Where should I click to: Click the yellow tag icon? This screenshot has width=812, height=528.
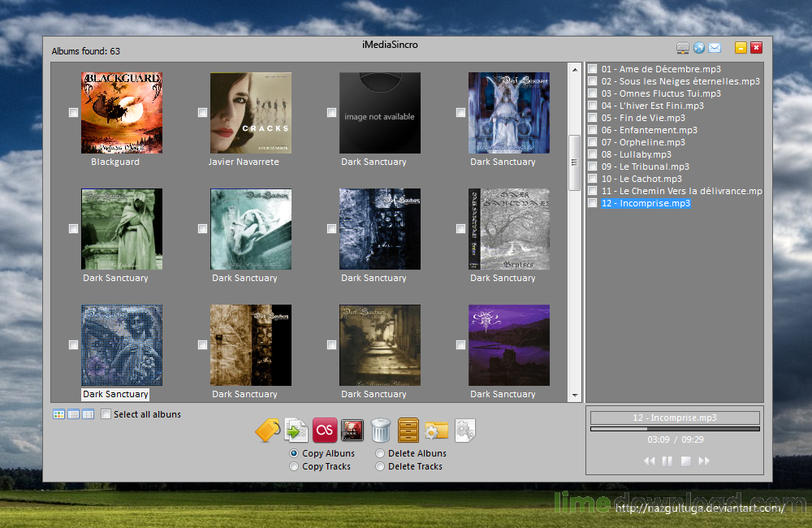(267, 431)
